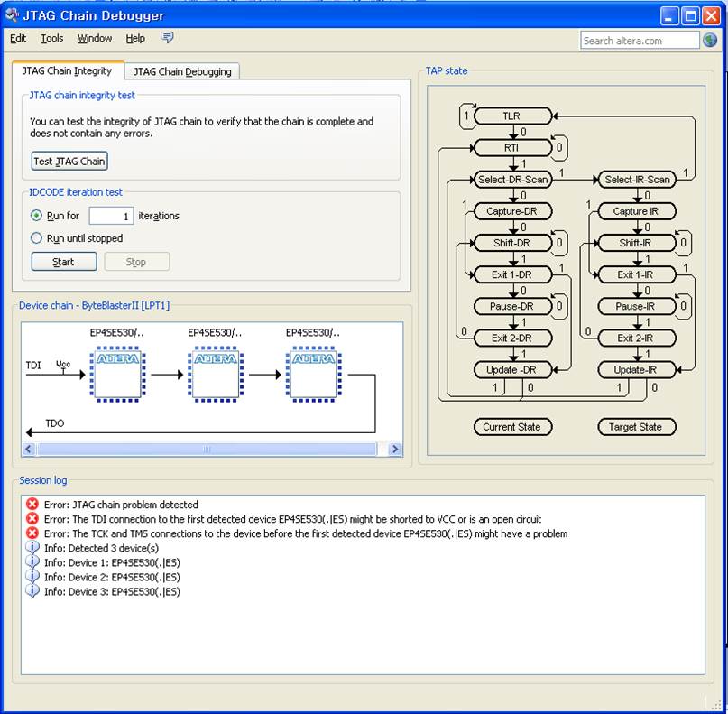The height and width of the screenshot is (714, 728).
Task: Click the iterations count input field
Action: (x=111, y=216)
